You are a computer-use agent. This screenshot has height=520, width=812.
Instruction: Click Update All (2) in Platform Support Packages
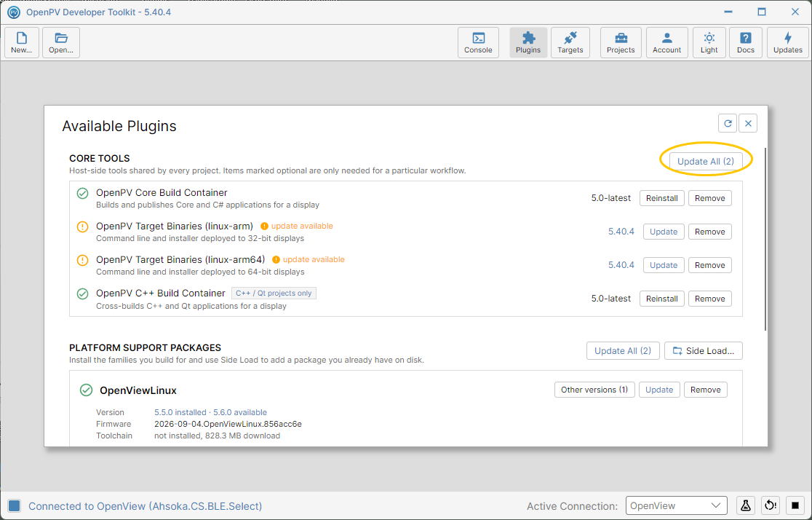pyautogui.click(x=623, y=350)
